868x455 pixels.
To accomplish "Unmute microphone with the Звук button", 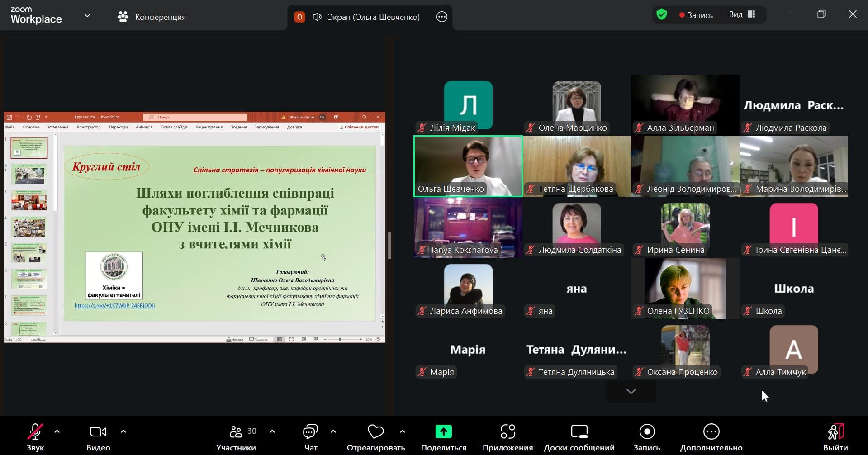I will pyautogui.click(x=35, y=437).
